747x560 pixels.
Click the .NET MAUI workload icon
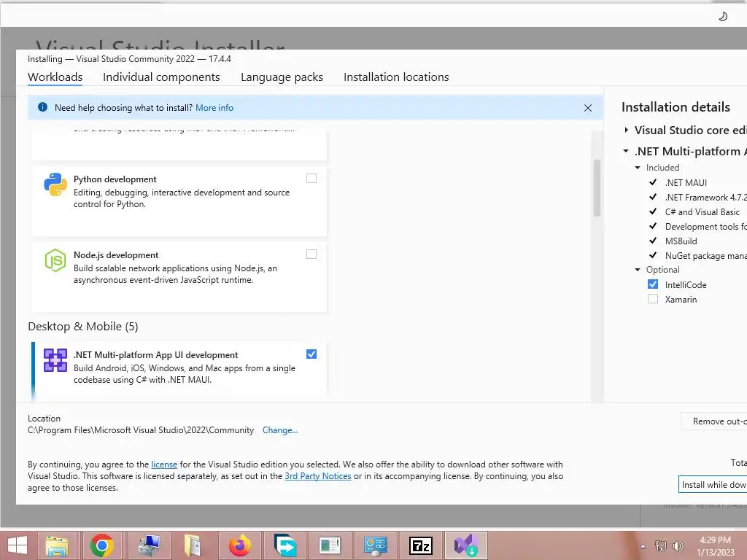pyautogui.click(x=55, y=360)
